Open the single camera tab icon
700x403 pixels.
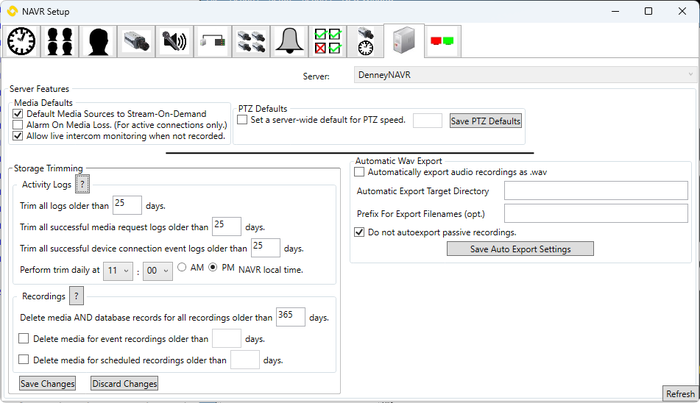[x=137, y=41]
